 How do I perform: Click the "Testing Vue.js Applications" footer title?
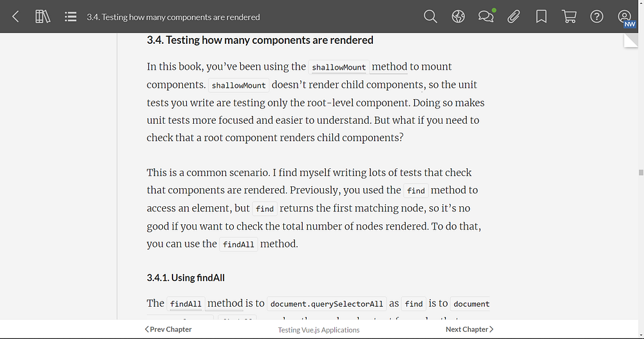click(318, 330)
